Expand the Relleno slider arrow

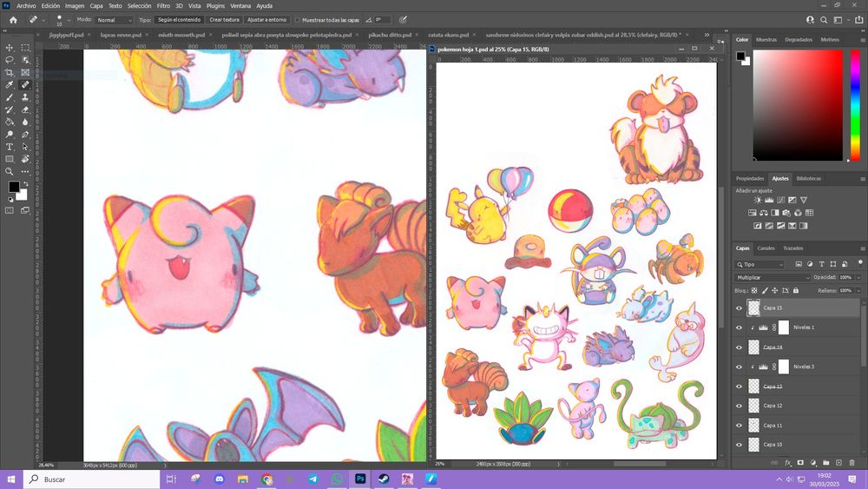858,291
